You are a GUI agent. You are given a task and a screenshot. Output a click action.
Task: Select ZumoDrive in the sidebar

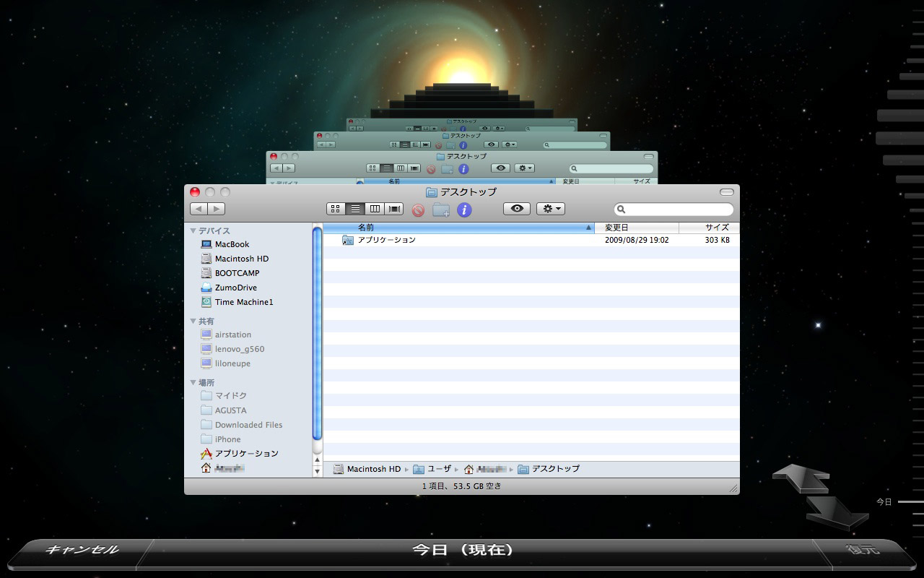pyautogui.click(x=235, y=288)
